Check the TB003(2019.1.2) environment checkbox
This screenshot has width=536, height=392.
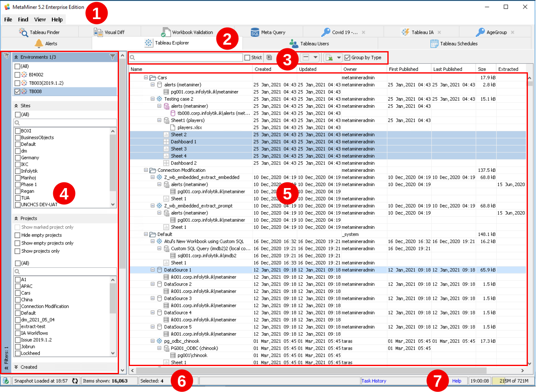pyautogui.click(x=17, y=83)
